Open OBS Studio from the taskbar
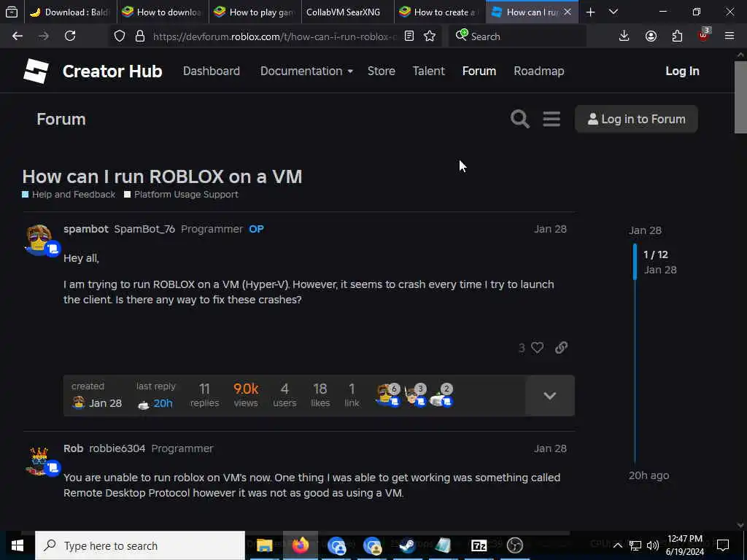Screen dimensions: 747x560 tap(514, 545)
